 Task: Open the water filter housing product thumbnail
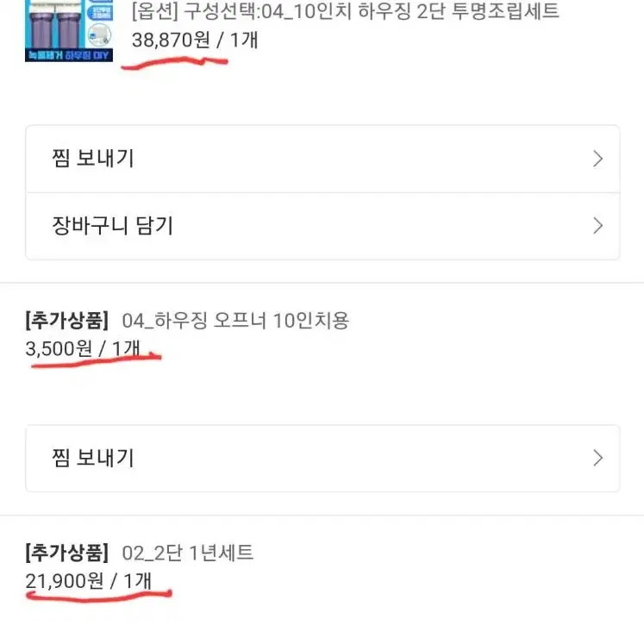[69, 30]
